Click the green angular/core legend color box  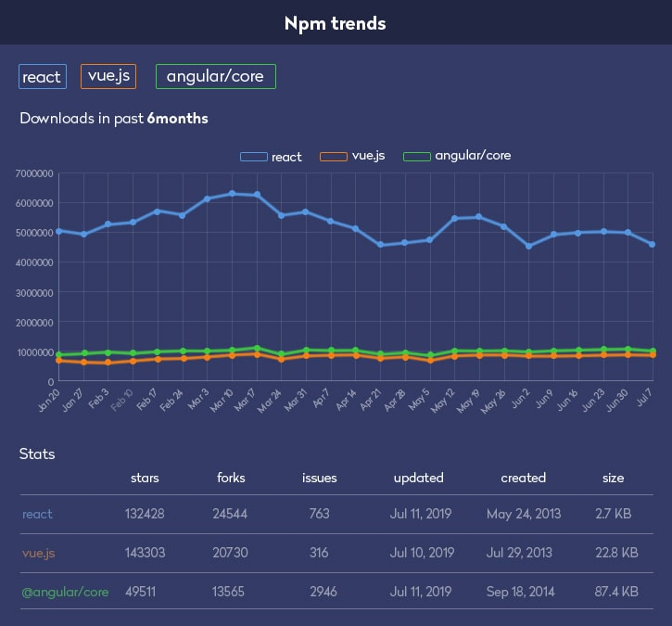point(416,157)
